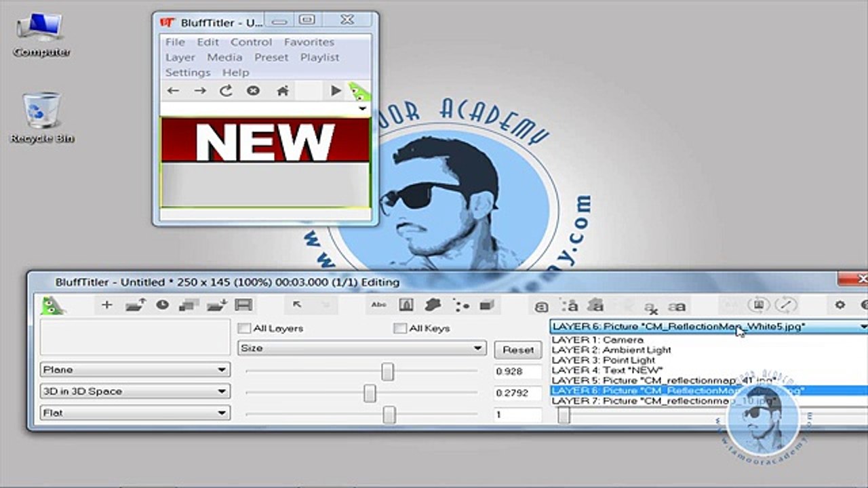This screenshot has height=488, width=868.
Task: Select LAYER 5: Picture entry in list
Action: click(709, 380)
